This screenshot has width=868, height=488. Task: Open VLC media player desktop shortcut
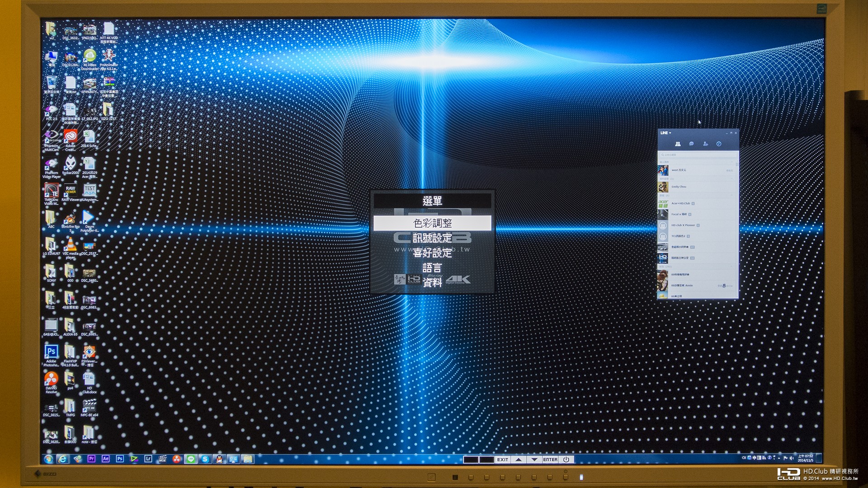70,245
